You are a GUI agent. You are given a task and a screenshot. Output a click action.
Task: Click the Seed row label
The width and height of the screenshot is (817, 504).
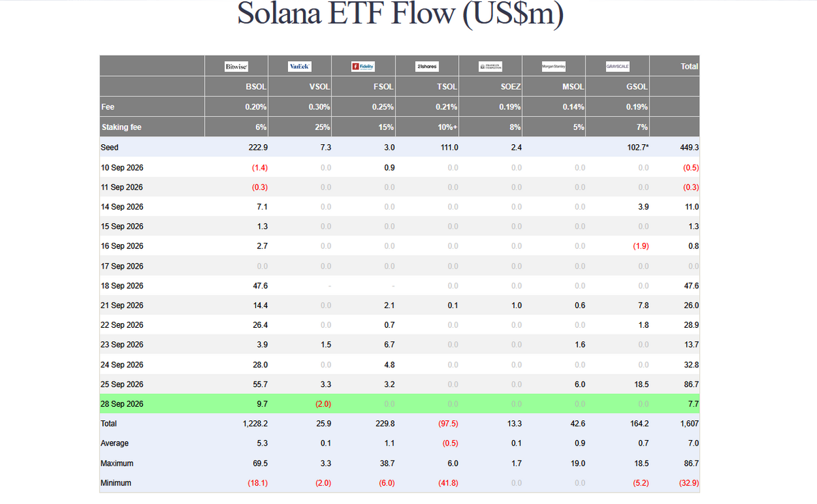pos(110,148)
